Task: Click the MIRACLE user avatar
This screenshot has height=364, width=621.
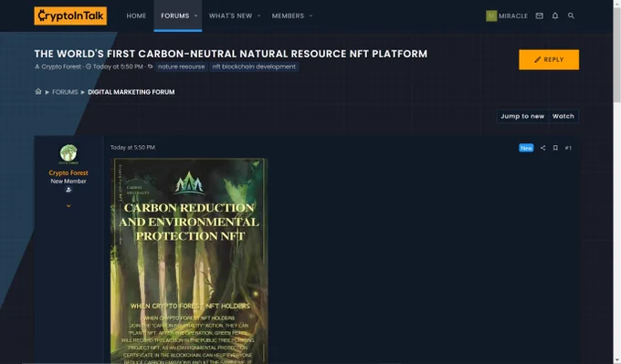Action: tap(491, 16)
